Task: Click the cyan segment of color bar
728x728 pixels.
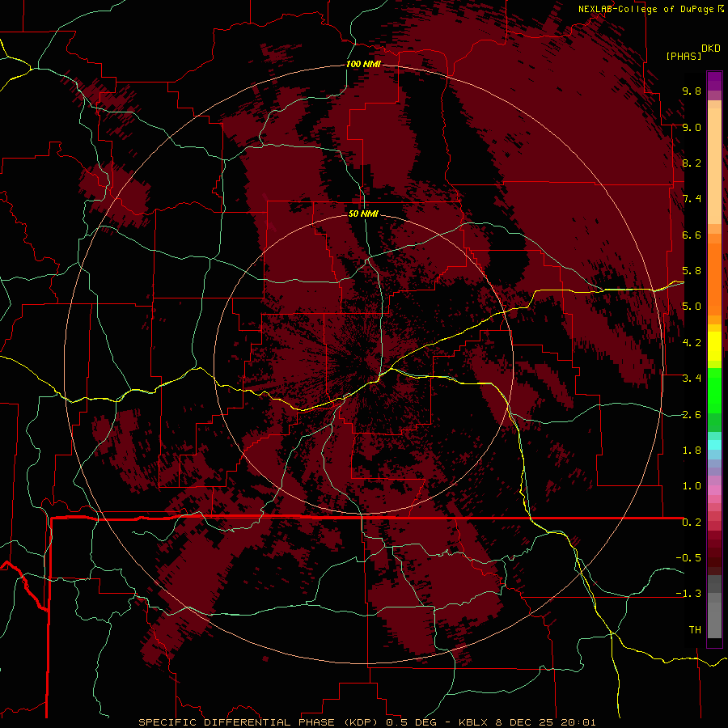Action: 714,445
